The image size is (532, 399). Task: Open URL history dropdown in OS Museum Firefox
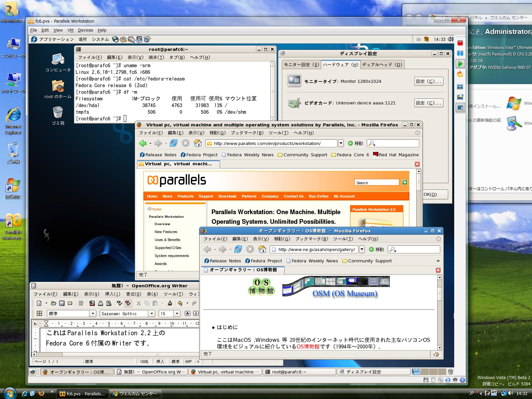click(362, 249)
